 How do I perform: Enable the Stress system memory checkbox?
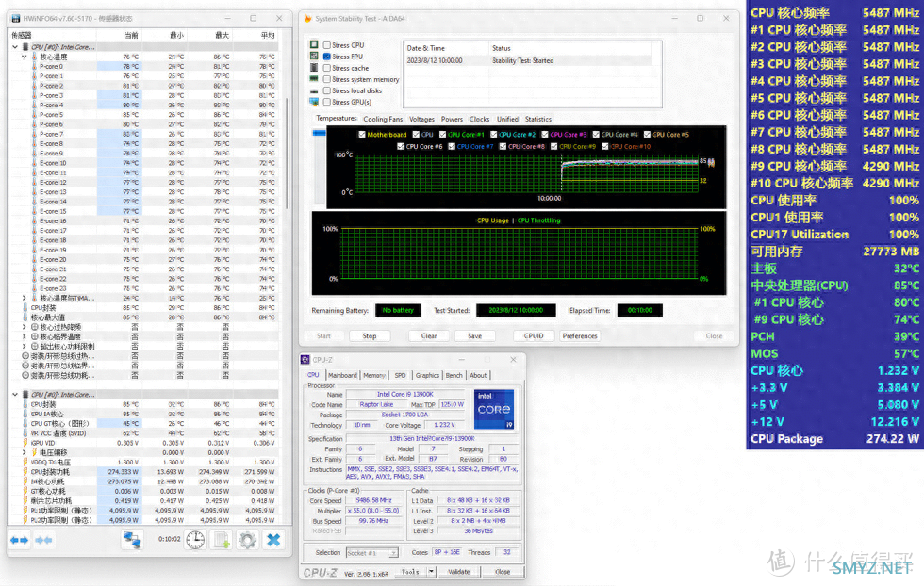pyautogui.click(x=326, y=79)
